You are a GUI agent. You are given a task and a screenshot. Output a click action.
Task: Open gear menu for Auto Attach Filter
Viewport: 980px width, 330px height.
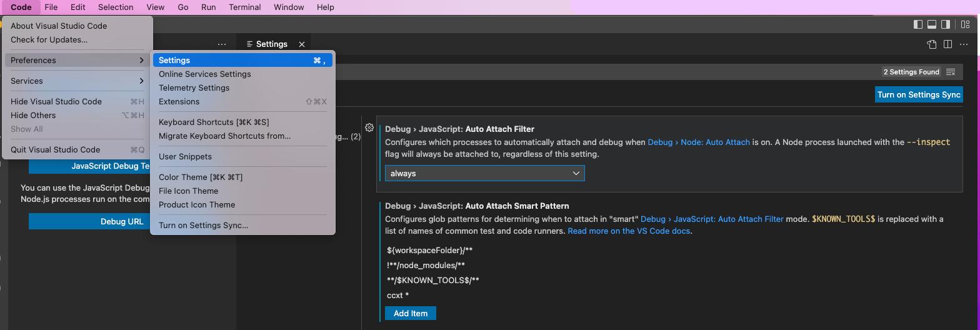tap(369, 127)
